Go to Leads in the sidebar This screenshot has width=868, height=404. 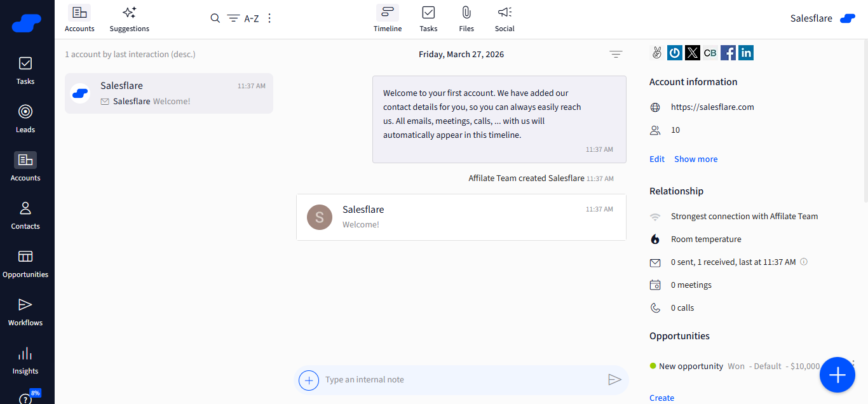[x=25, y=119]
